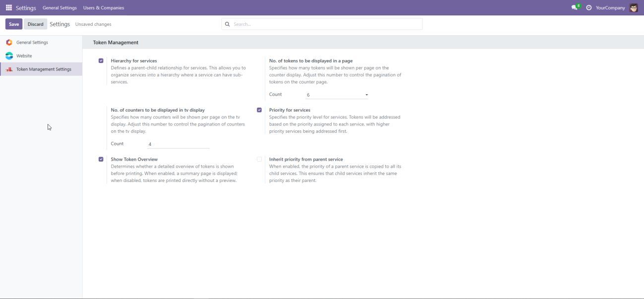Open the chat messages icon

pos(574,7)
